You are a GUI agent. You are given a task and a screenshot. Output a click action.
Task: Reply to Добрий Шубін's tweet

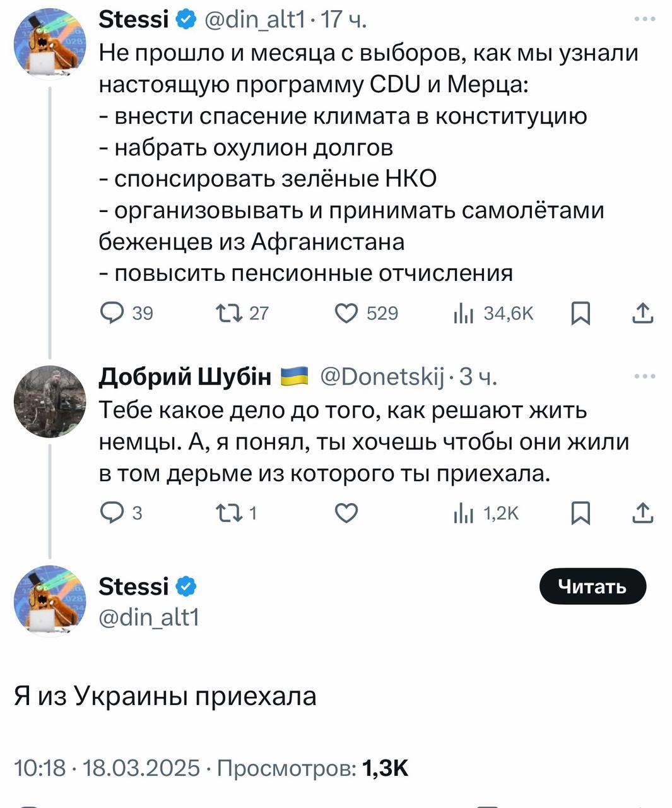[112, 513]
